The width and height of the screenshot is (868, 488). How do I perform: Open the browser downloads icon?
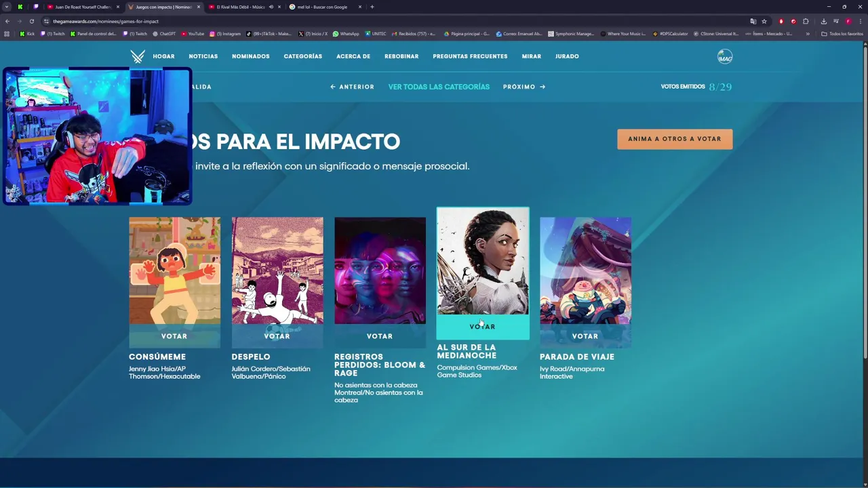824,21
